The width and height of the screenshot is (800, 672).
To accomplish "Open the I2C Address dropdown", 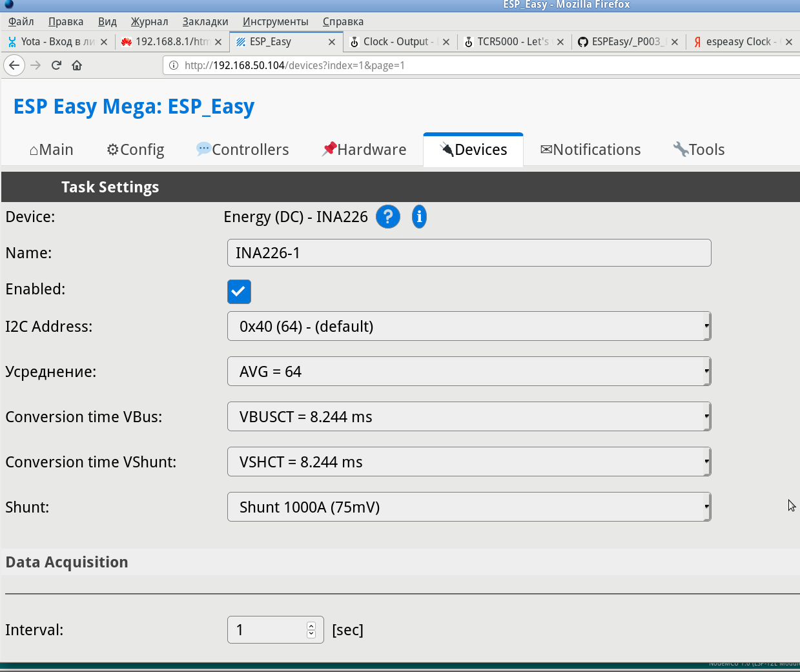I will click(469, 327).
